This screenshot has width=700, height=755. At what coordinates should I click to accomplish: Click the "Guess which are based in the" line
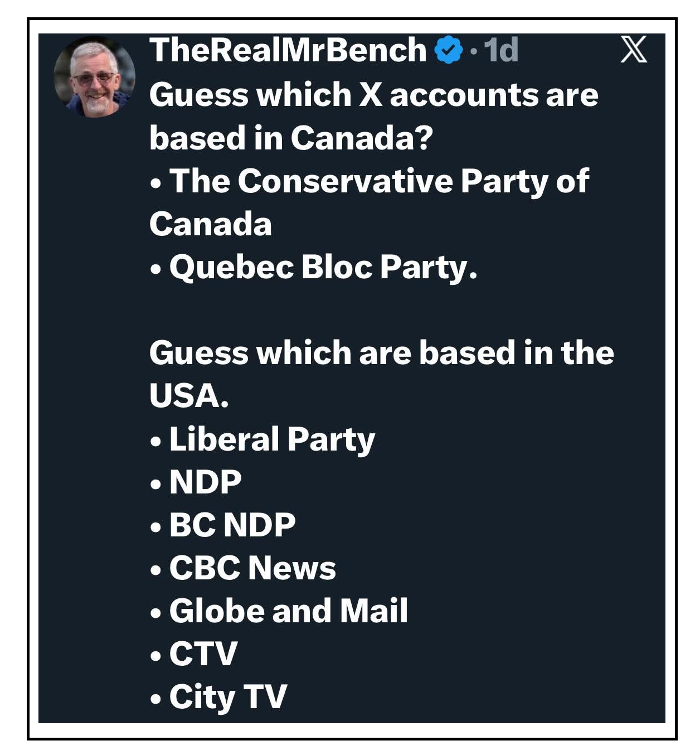(381, 353)
